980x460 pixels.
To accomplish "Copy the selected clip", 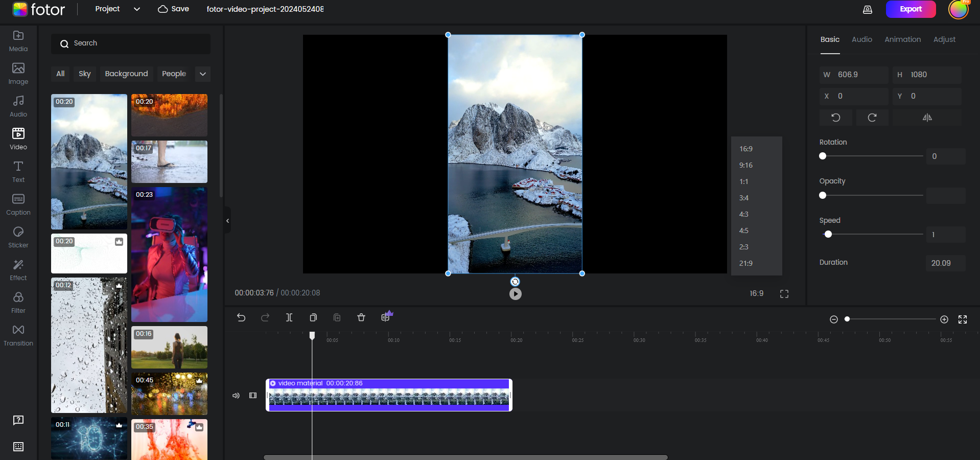I will click(313, 317).
